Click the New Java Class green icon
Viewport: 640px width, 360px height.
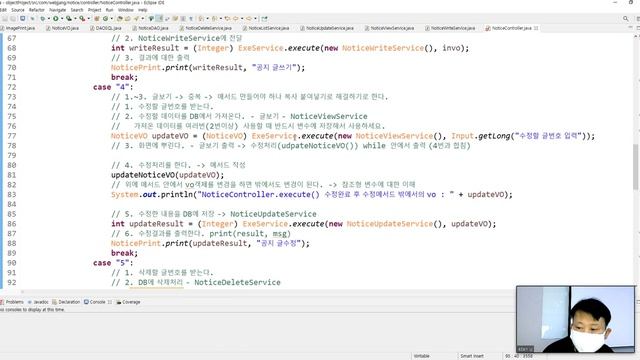105,18
